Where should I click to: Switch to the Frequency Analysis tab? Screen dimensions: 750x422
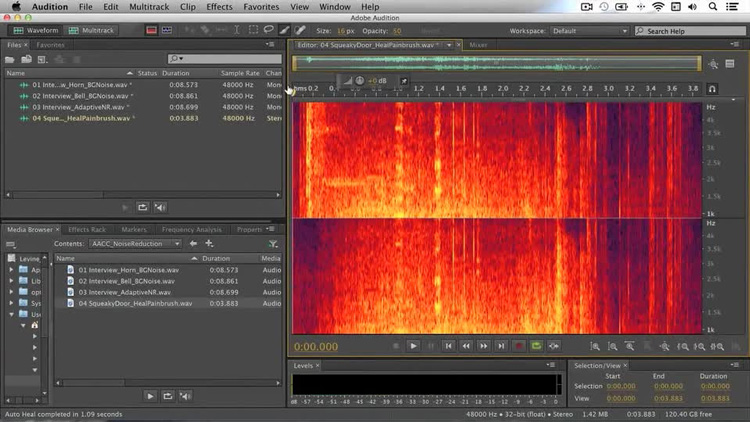pos(191,230)
